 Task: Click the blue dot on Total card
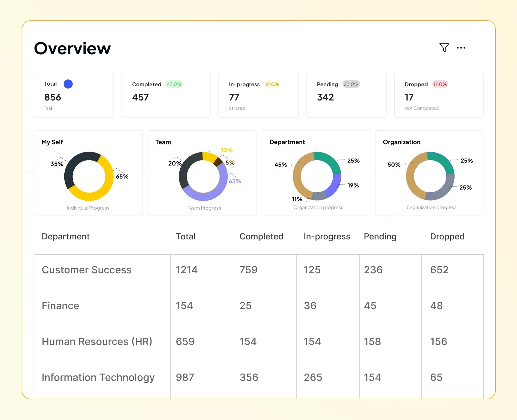point(68,84)
